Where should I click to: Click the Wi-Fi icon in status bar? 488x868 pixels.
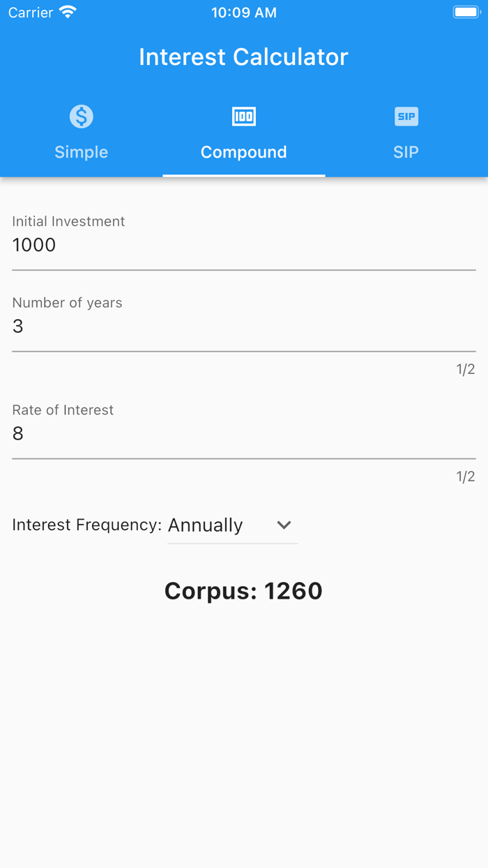click(x=66, y=11)
